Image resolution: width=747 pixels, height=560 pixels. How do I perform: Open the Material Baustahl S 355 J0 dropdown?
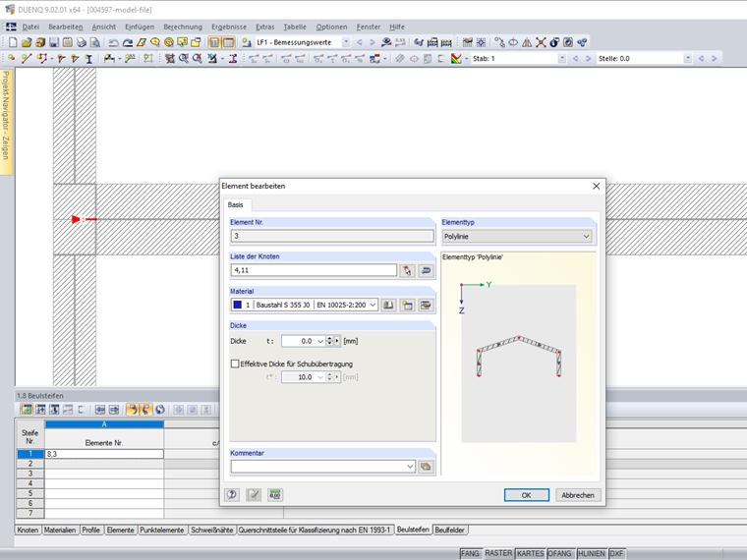point(305,305)
